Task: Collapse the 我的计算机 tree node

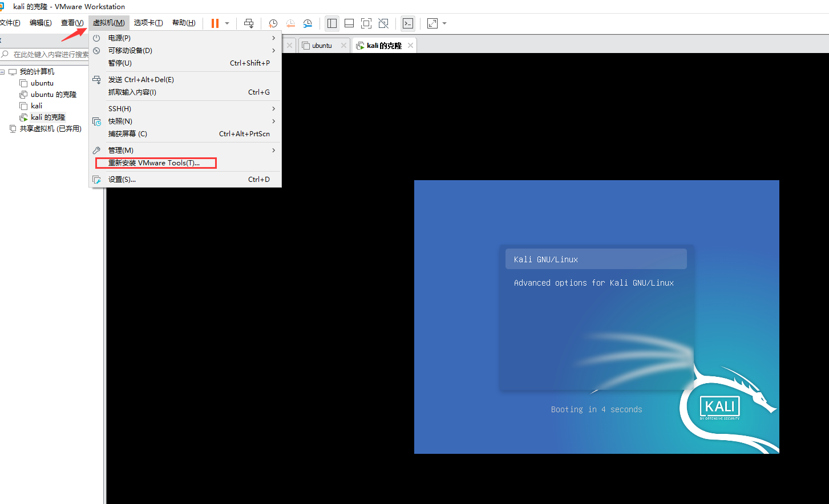Action: pos(3,72)
